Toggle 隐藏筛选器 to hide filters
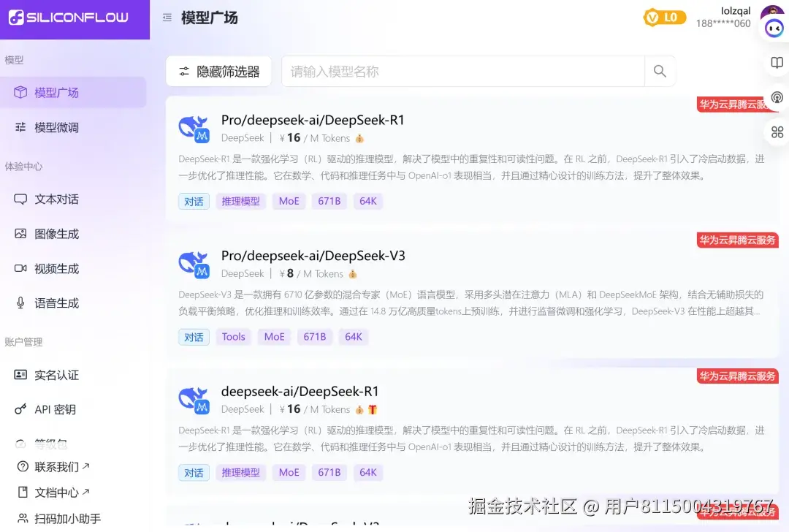789x532 pixels. pos(218,71)
